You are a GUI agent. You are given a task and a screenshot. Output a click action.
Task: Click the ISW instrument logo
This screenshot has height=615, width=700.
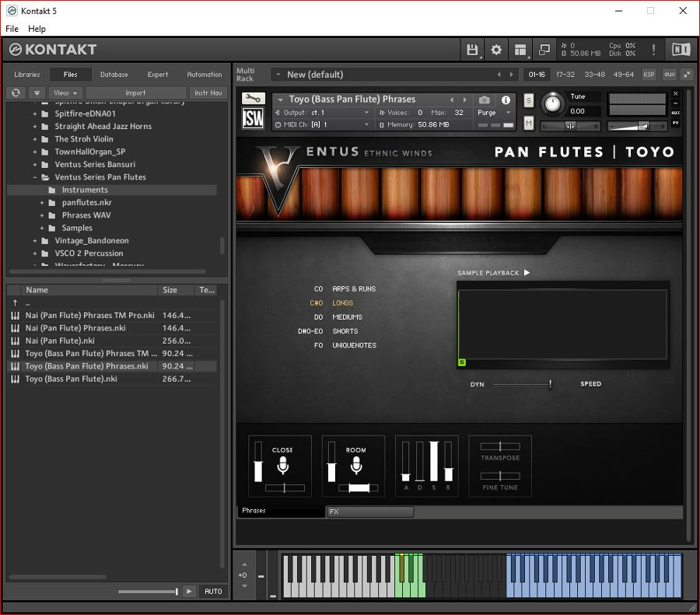253,119
